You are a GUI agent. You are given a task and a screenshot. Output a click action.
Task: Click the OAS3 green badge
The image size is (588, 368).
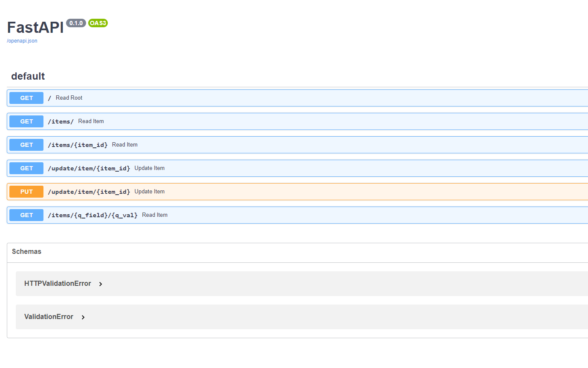click(98, 23)
